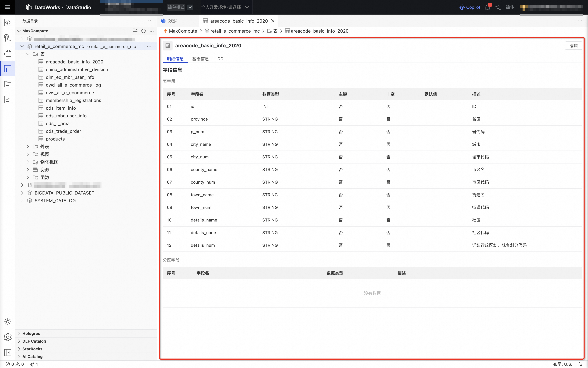Click description 详细行政区划、城乡划分代码
588x368 pixels.
pos(499,245)
